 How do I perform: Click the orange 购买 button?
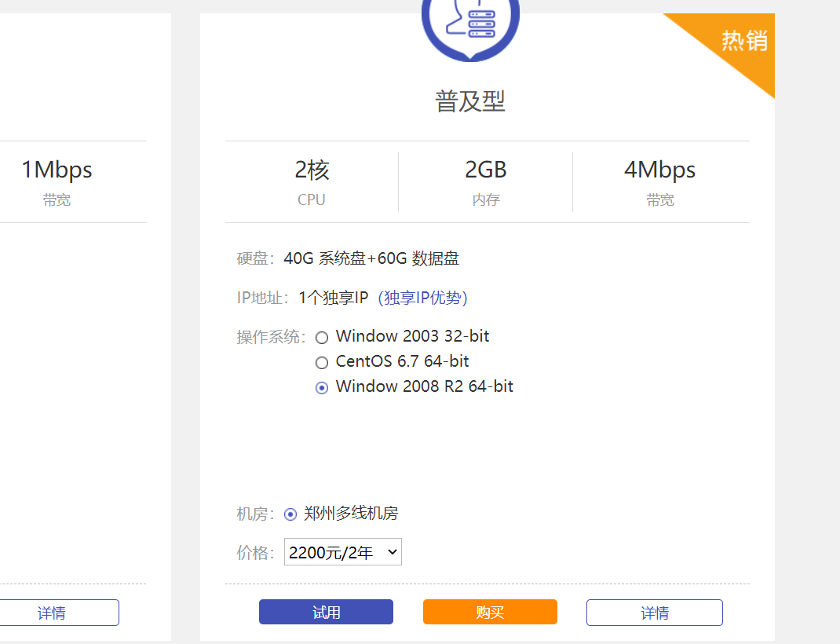click(x=490, y=613)
